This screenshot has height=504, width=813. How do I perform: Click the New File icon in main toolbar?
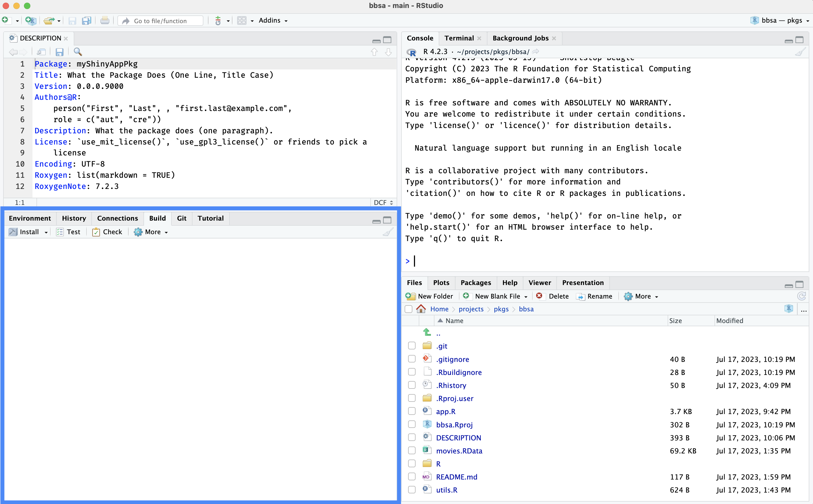click(x=6, y=20)
